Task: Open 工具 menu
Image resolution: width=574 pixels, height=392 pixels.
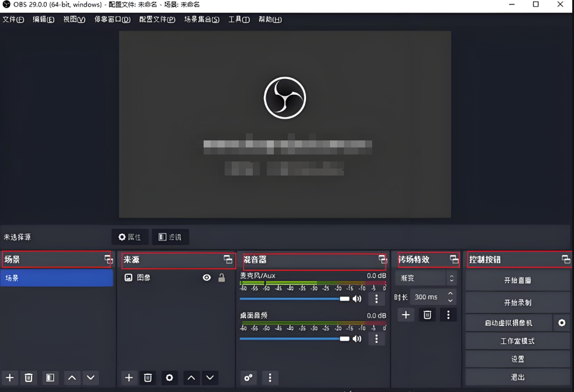Action: 239,19
